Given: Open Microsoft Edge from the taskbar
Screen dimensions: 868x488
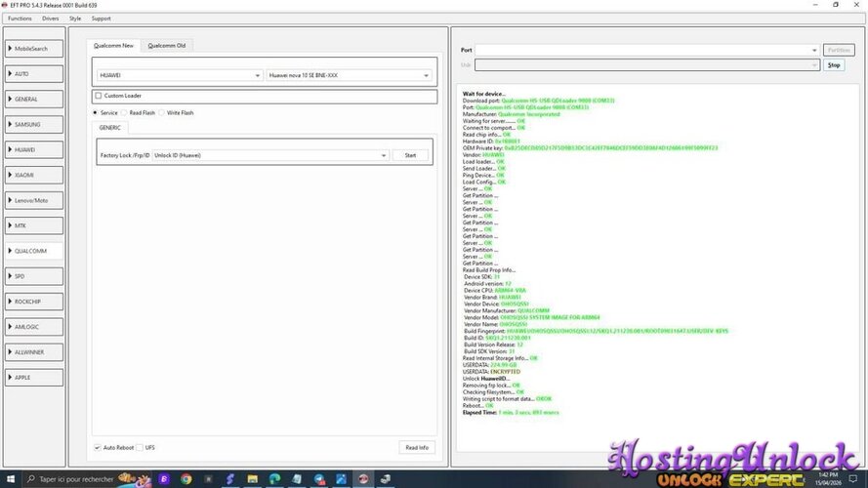Looking at the screenshot, I should pos(274,479).
